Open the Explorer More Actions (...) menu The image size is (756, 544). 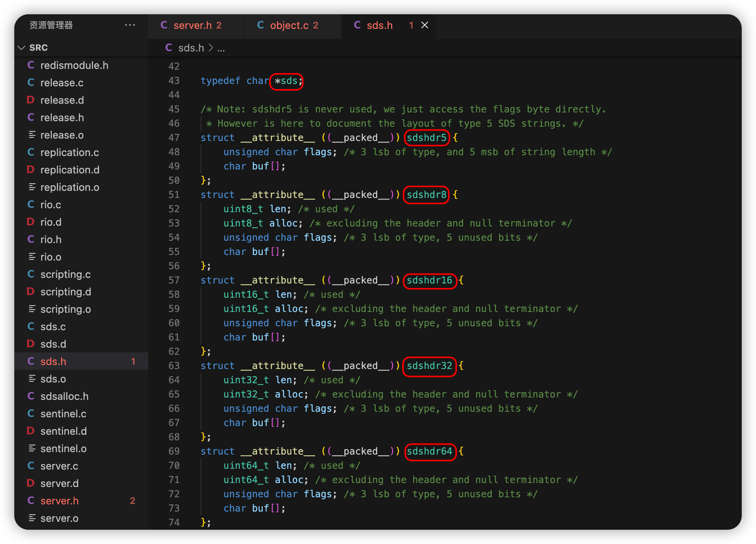[x=130, y=25]
